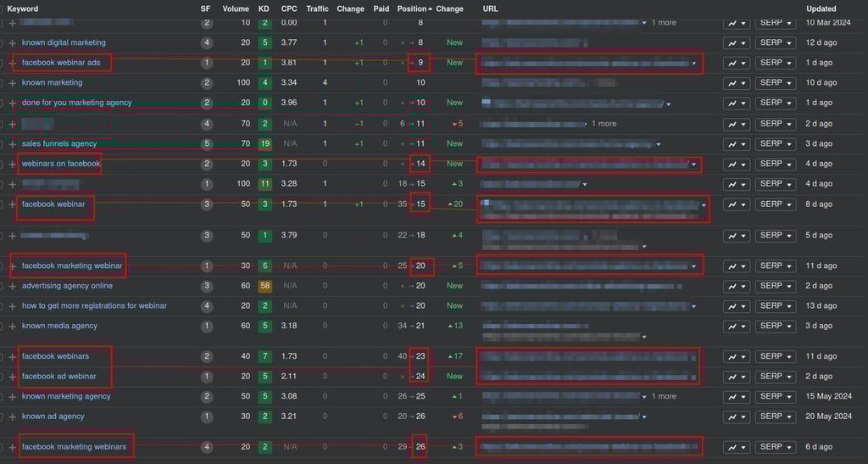Click the Position column header with sort arrow

(415, 8)
